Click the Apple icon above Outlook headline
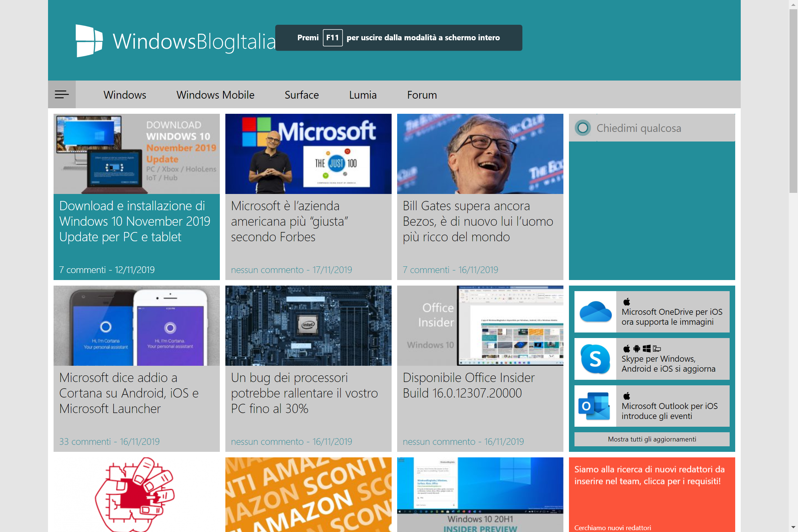This screenshot has width=798, height=532. coord(627,396)
